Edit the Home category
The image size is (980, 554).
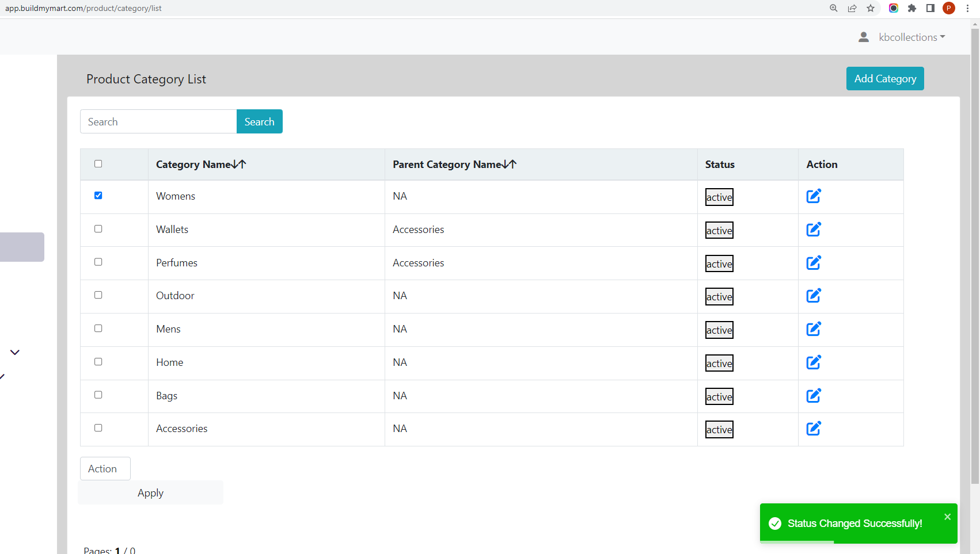[x=814, y=362]
